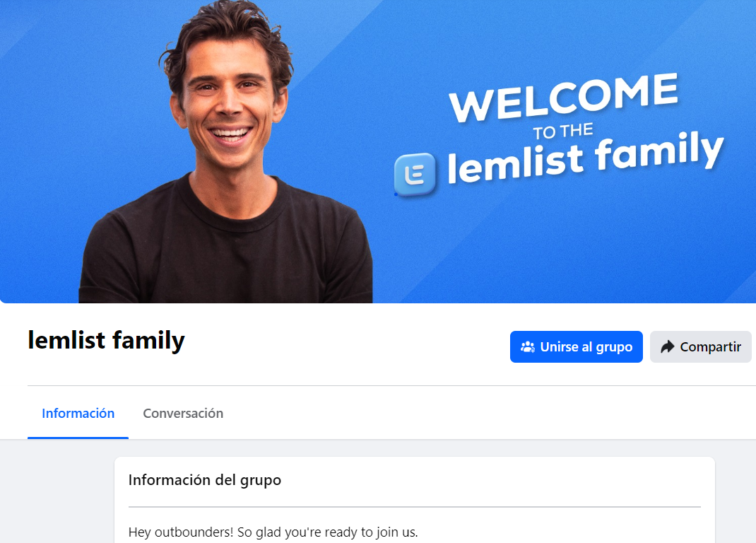Click the man's curly hair in cover image
This screenshot has height=543, width=756.
[x=227, y=29]
